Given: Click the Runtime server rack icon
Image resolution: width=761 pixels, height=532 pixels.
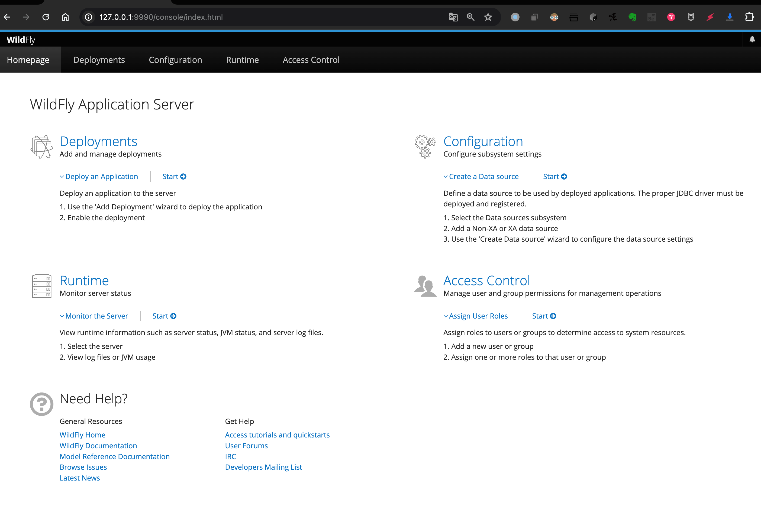Looking at the screenshot, I should 42,286.
